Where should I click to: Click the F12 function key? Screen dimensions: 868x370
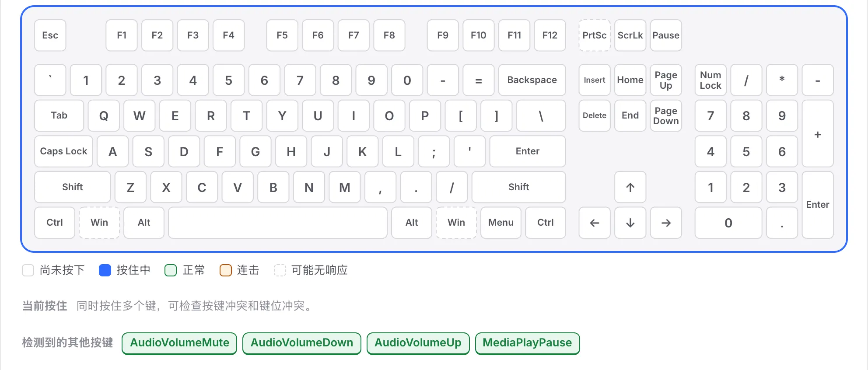550,35
